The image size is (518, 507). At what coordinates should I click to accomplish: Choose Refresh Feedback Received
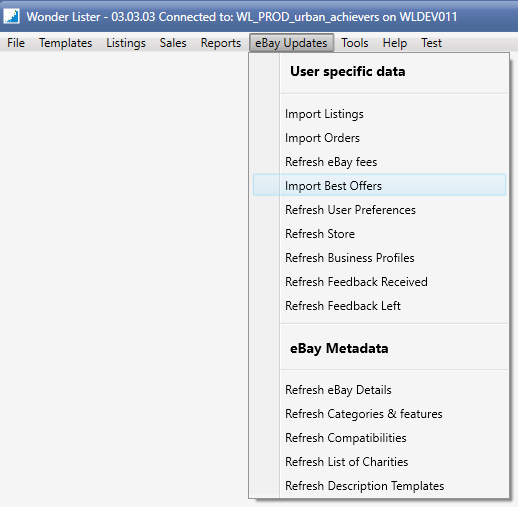[x=379, y=282]
